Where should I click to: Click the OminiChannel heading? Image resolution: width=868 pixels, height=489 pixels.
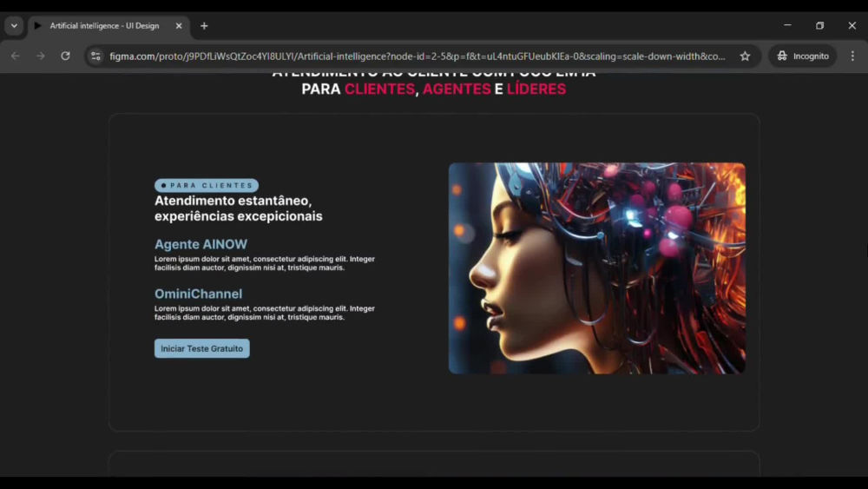click(x=198, y=294)
